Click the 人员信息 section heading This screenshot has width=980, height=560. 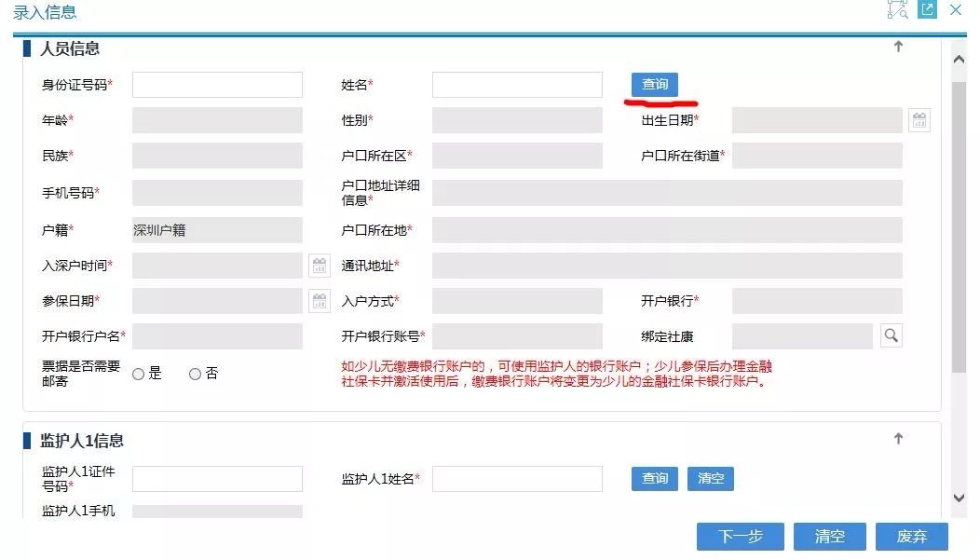click(x=70, y=48)
